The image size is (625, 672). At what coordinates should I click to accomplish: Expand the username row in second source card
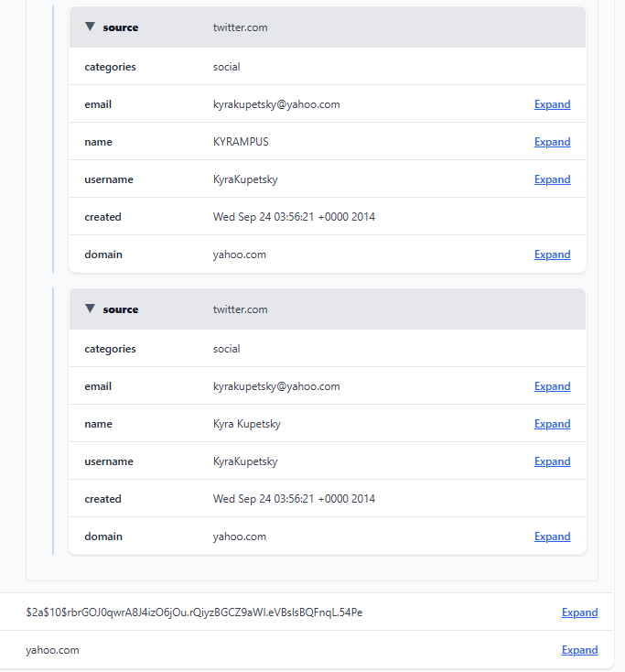tap(552, 461)
